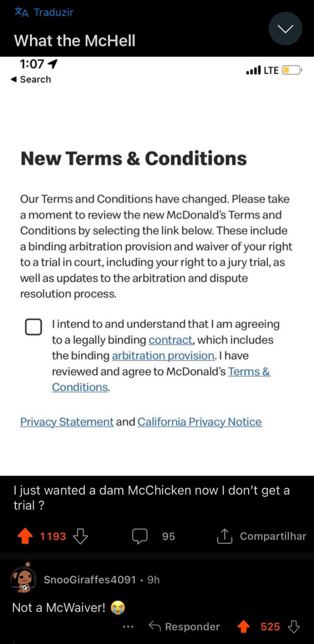The width and height of the screenshot is (314, 644).
Task: Upvote the McChicken post
Action: [x=25, y=536]
